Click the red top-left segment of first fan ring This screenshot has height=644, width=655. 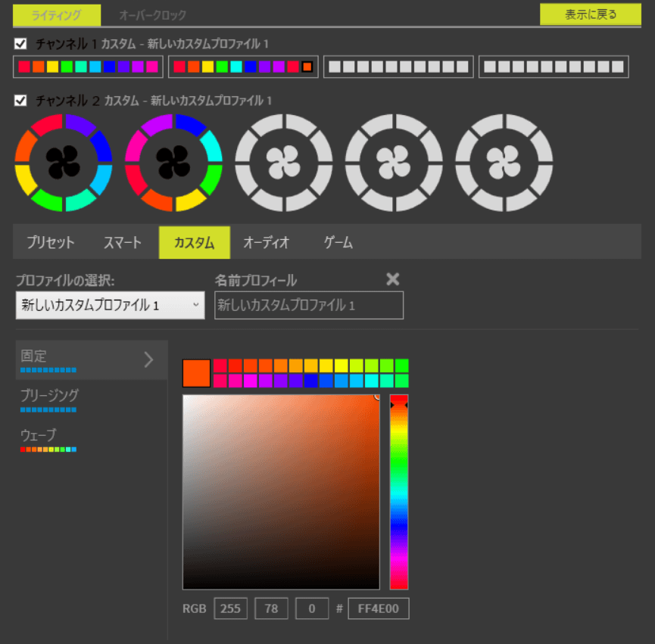tap(45, 125)
